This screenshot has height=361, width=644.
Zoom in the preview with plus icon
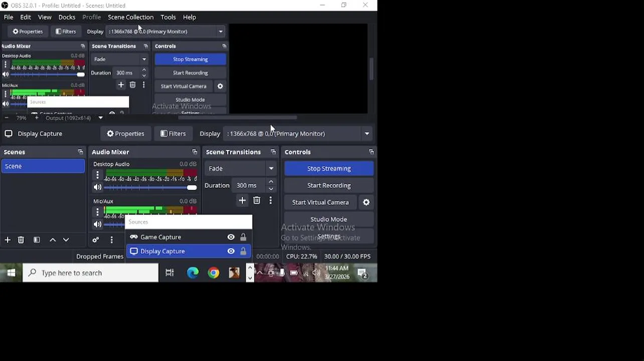[x=37, y=118]
